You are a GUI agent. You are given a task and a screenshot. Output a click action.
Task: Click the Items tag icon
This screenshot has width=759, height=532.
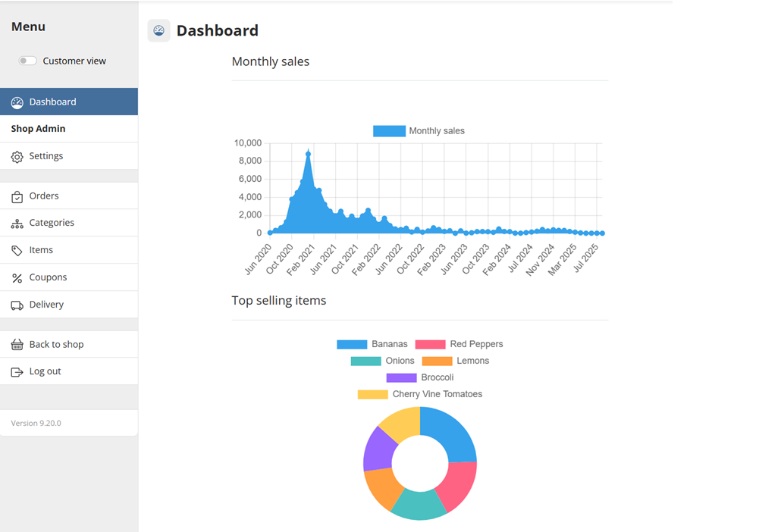[x=17, y=251]
